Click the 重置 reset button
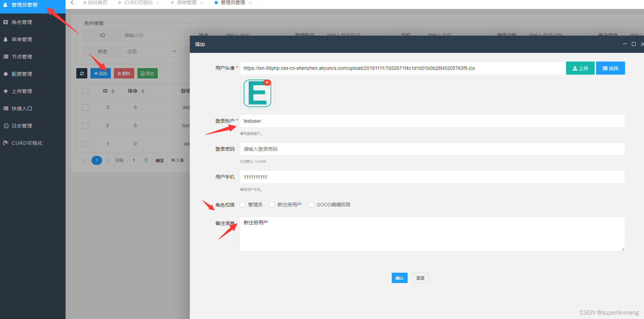 420,278
